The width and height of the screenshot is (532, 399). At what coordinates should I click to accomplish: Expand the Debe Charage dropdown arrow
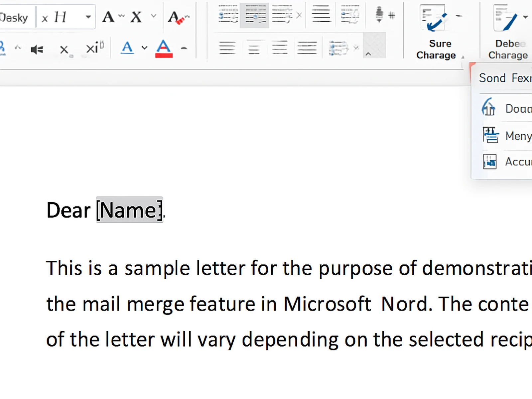point(525,17)
